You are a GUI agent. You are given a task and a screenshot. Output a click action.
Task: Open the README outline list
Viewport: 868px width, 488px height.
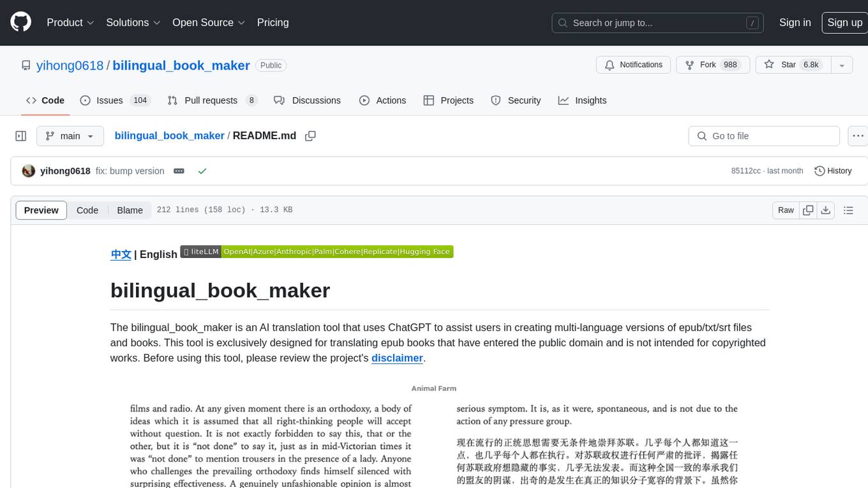[848, 210]
